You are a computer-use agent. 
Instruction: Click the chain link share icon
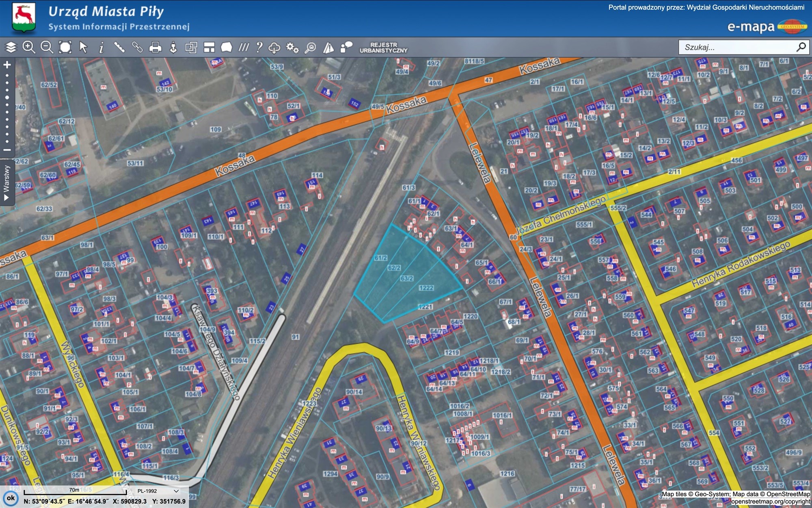pyautogui.click(x=137, y=48)
